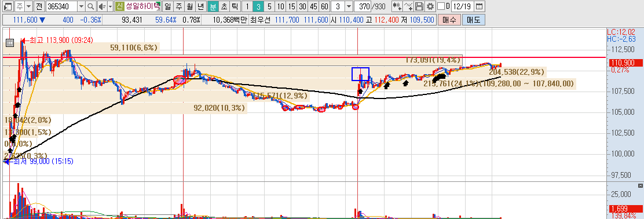The width and height of the screenshot is (644, 219).
Task: Click the 370 candle count input field
Action: 363,6
